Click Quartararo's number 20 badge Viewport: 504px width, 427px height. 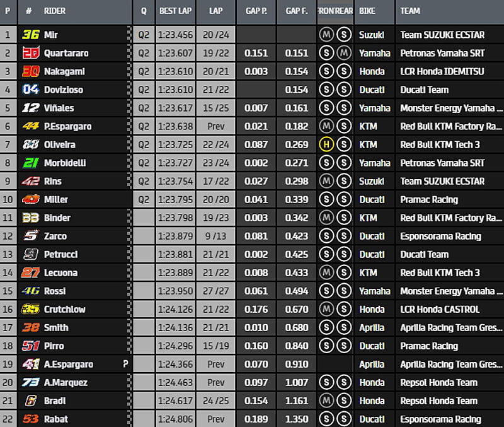tap(30, 53)
